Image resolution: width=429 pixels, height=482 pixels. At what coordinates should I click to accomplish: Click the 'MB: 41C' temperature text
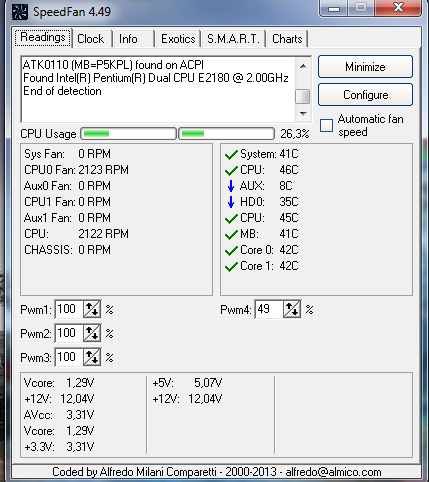(269, 234)
